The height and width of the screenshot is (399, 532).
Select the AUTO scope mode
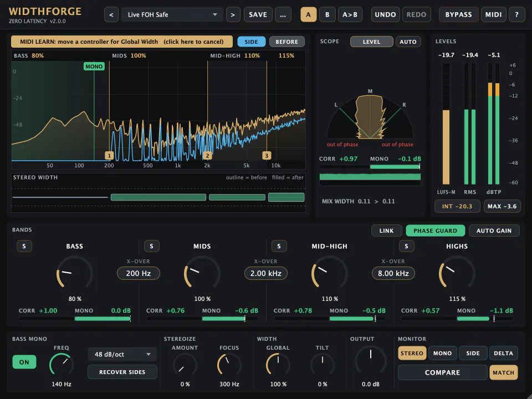tap(408, 42)
